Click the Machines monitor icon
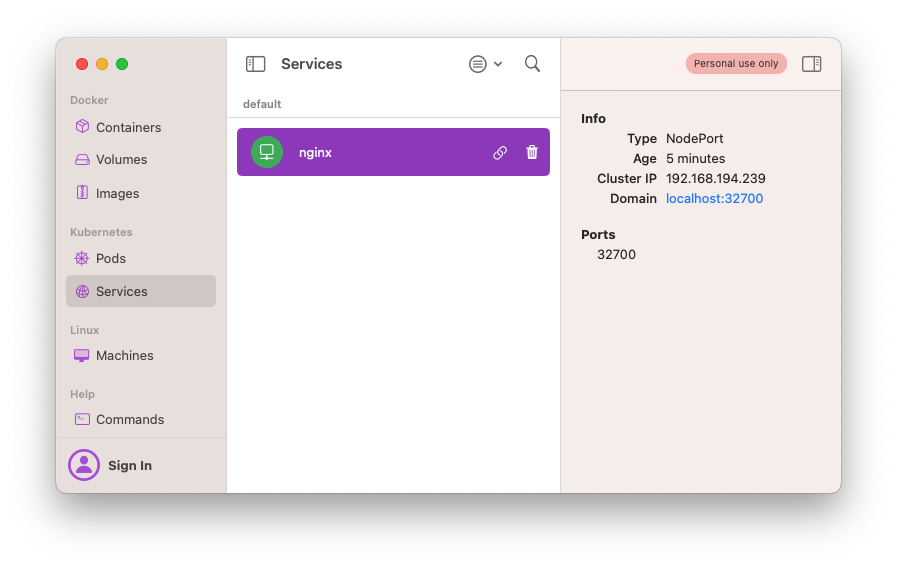Viewport: 897px width, 567px height. pos(82,355)
